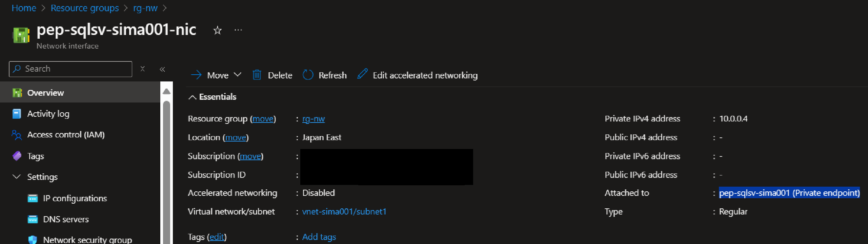Click the Refresh circular arrow icon
The width and height of the screenshot is (868, 244).
pyautogui.click(x=308, y=75)
